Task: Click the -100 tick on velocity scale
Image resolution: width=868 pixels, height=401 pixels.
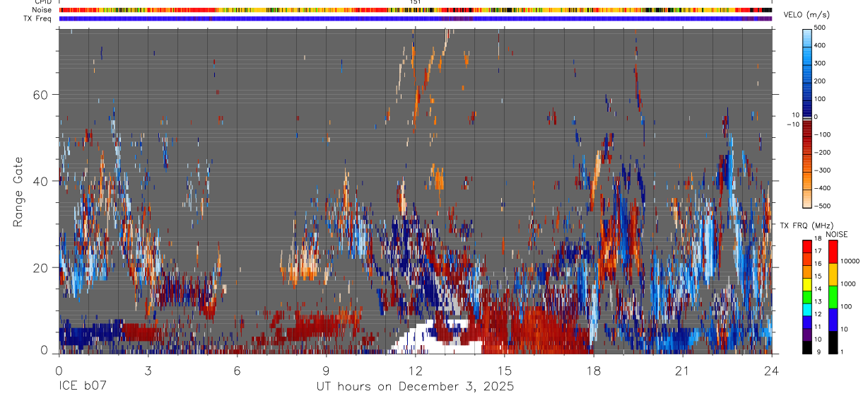Action: point(824,134)
